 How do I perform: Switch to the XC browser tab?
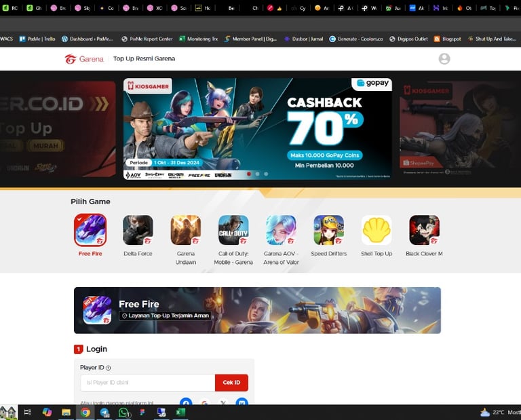click(155, 8)
